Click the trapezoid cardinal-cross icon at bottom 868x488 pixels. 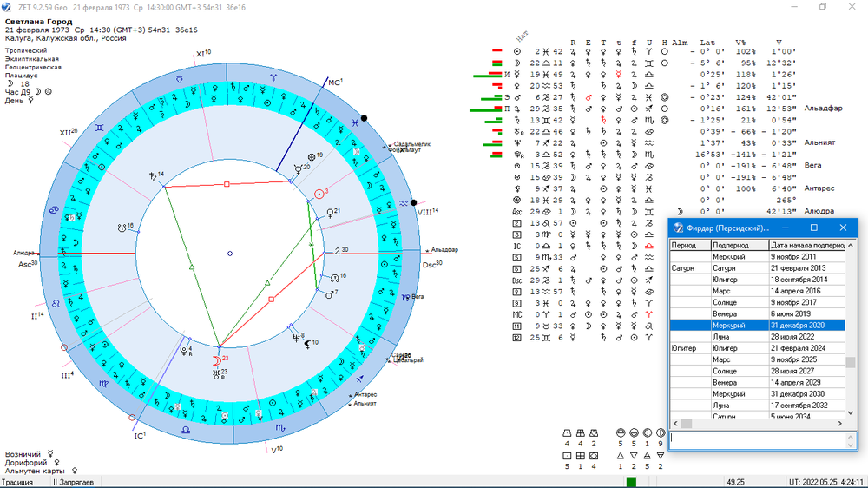pos(567,433)
